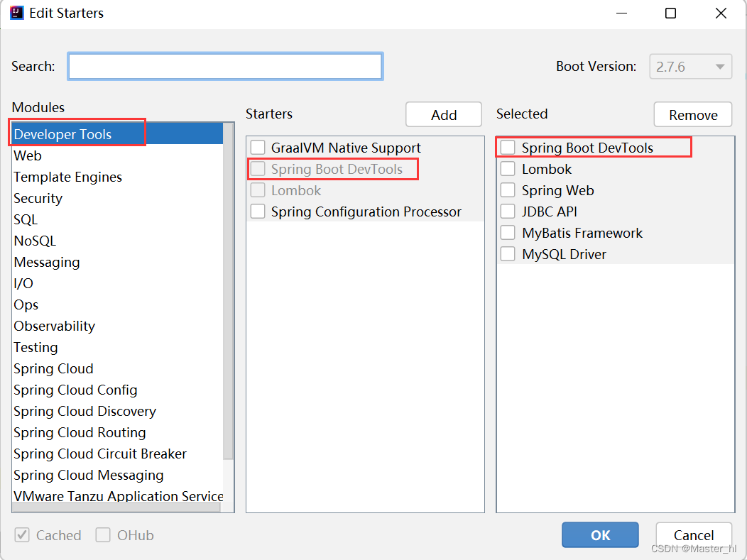Click the Spring Configuration Processor label
This screenshot has height=560, width=747.
366,212
